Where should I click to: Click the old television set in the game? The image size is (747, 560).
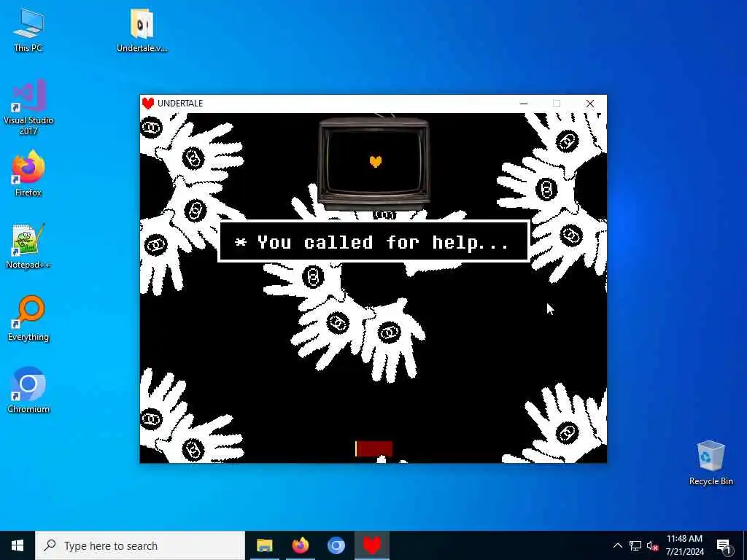coord(374,162)
